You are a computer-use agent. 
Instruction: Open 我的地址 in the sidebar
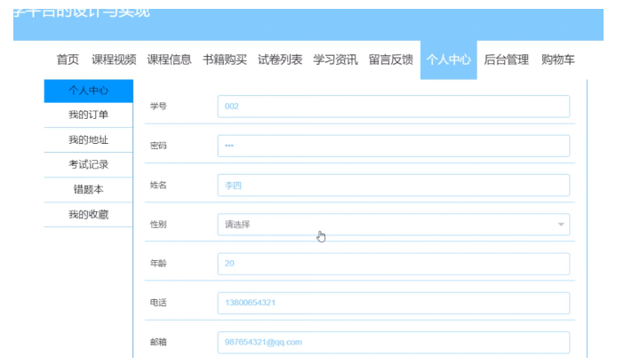88,140
